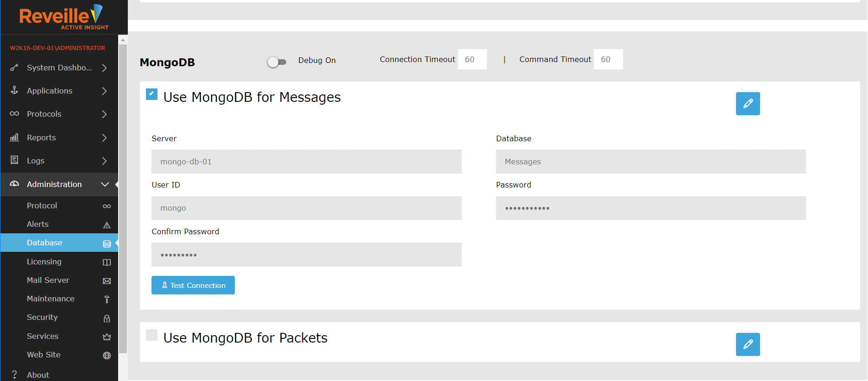Uncheck Use MongoDB for Messages checkbox

point(151,94)
